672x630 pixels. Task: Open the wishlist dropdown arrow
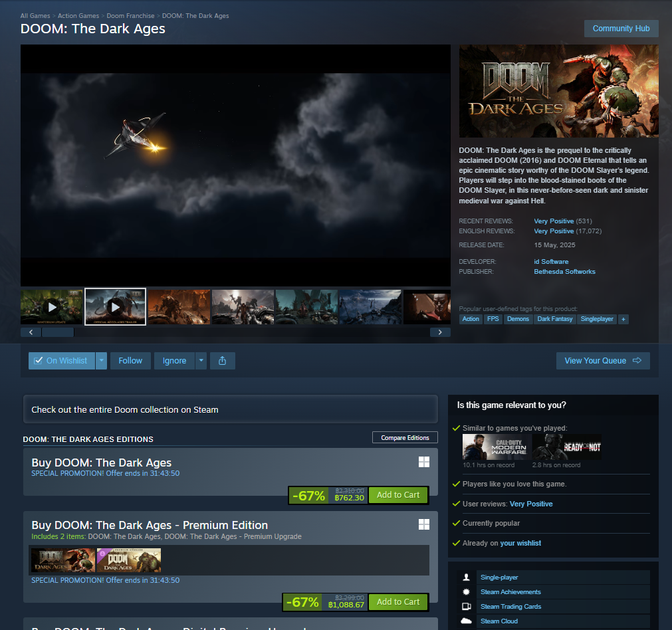(x=102, y=361)
